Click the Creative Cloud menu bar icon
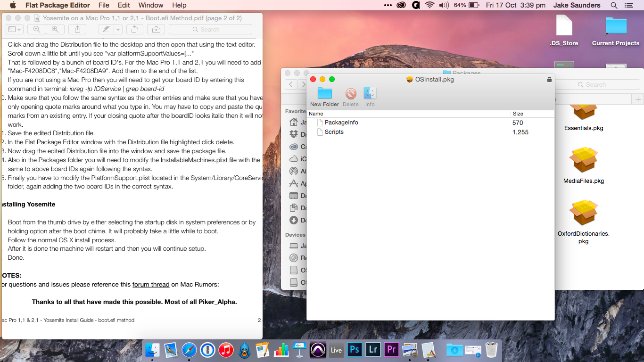This screenshot has width=644, height=362. click(401, 5)
